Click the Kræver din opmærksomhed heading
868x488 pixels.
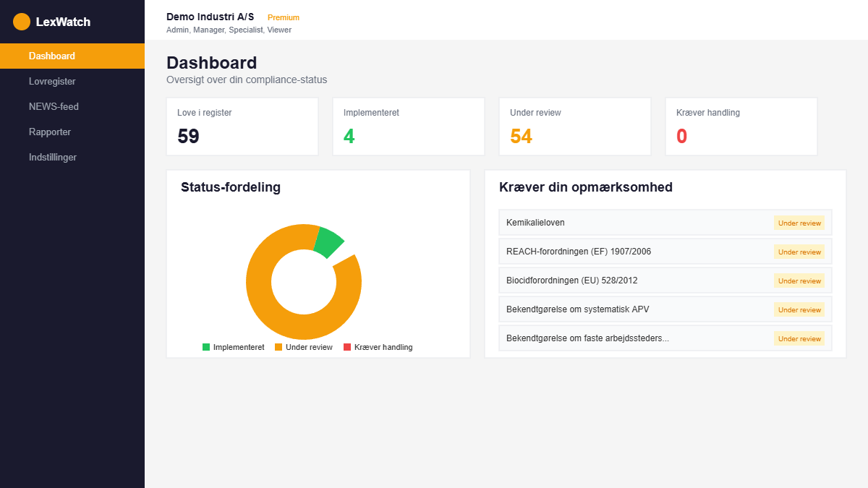click(586, 187)
